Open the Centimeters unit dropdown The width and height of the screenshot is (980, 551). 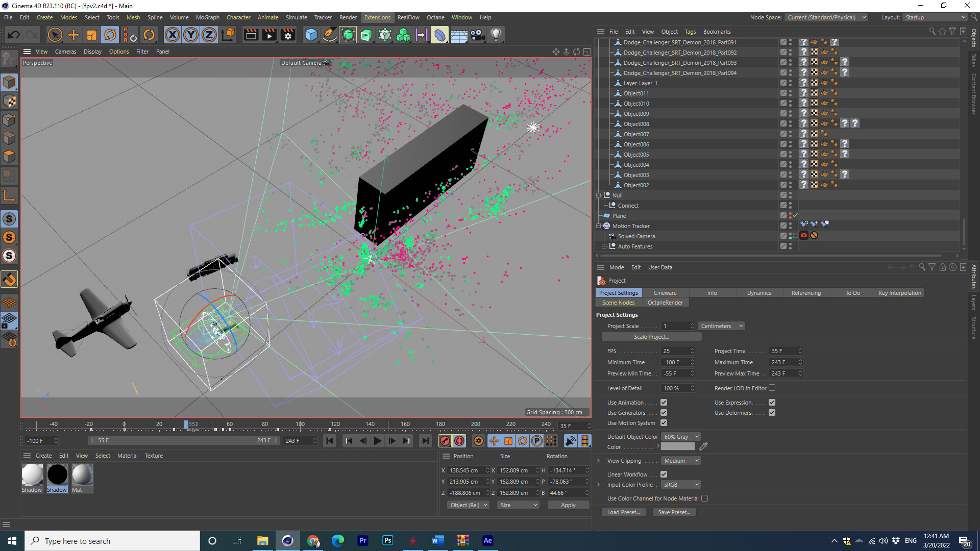(721, 326)
